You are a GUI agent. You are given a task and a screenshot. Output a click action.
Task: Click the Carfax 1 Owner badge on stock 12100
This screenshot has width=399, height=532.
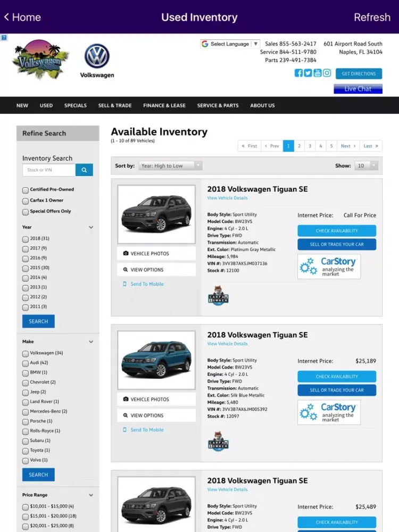pos(218,295)
